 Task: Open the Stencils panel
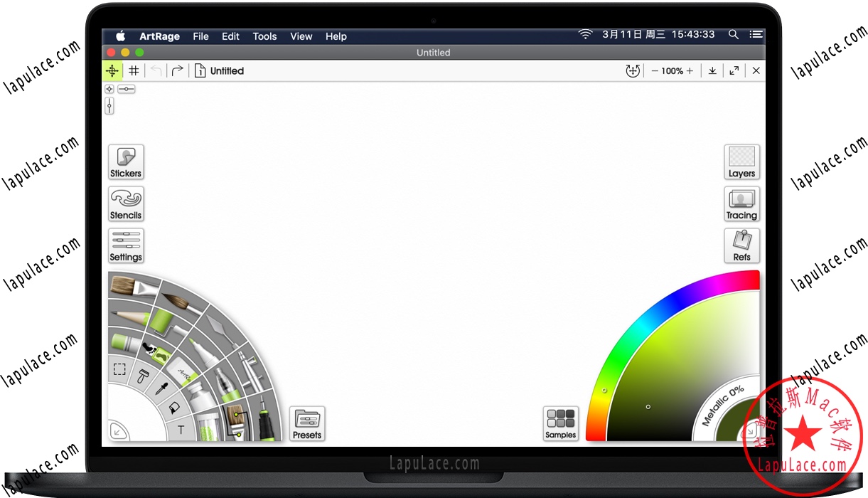[126, 204]
